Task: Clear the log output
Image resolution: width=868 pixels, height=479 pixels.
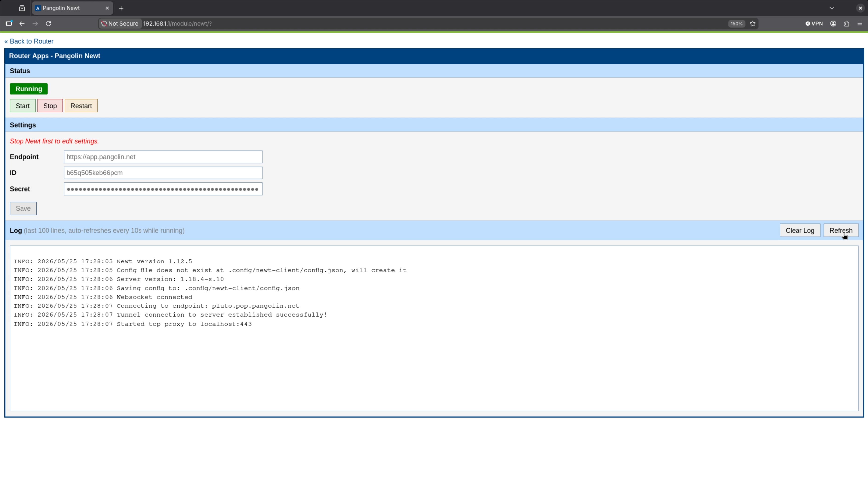Action: (800, 231)
